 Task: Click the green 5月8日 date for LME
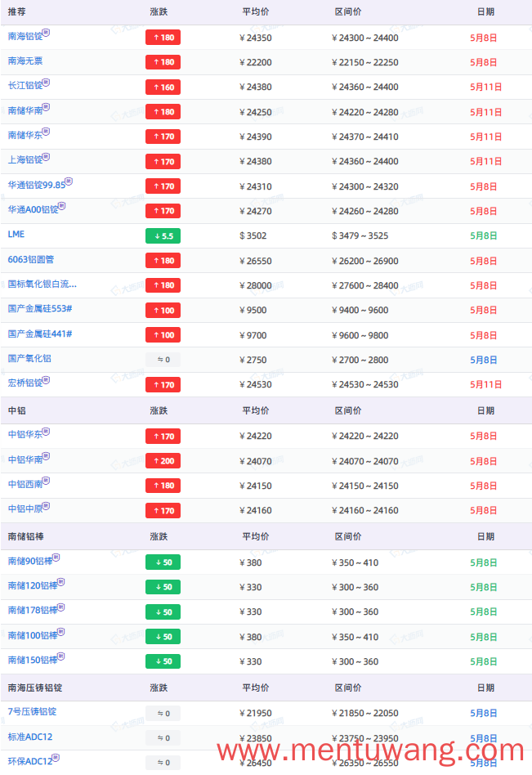483,236
